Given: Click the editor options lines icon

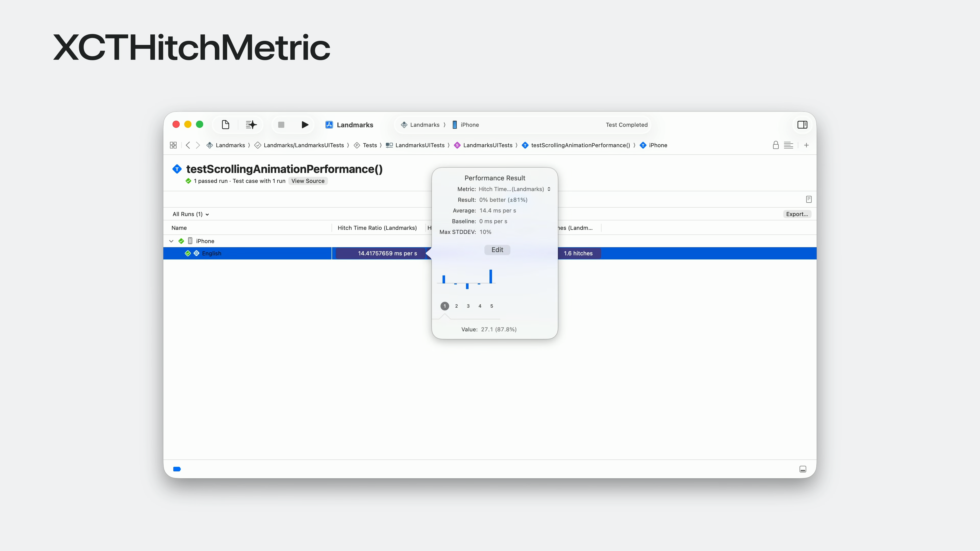Looking at the screenshot, I should tap(788, 145).
